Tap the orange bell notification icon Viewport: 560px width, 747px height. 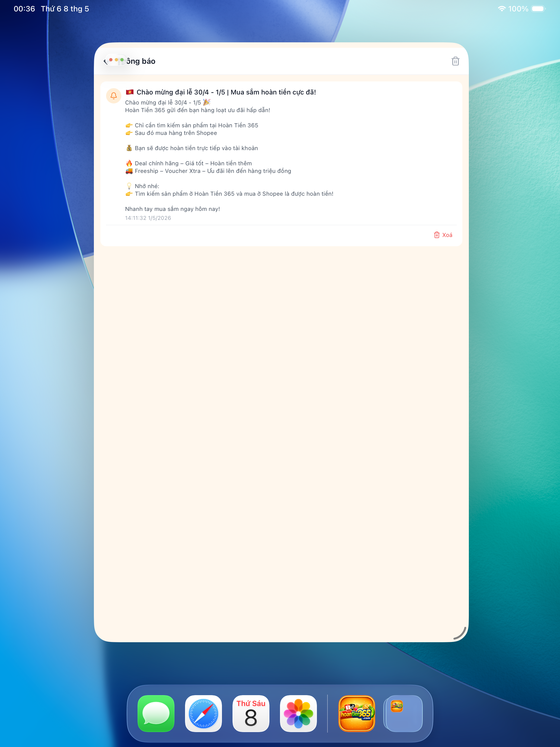(x=114, y=96)
